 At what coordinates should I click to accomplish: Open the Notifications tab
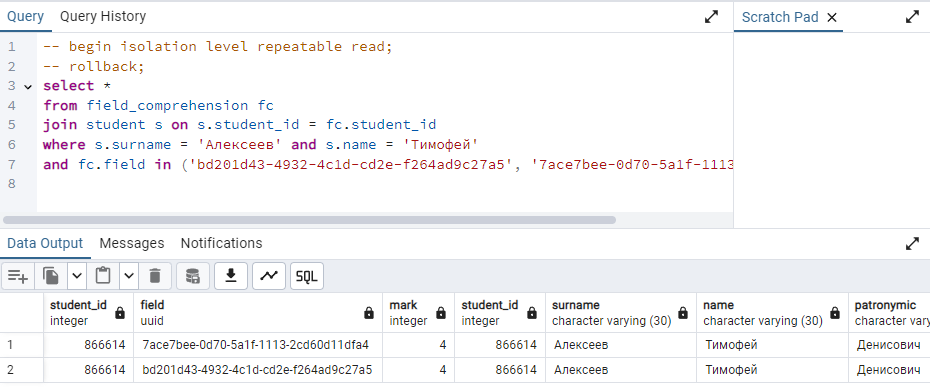221,243
